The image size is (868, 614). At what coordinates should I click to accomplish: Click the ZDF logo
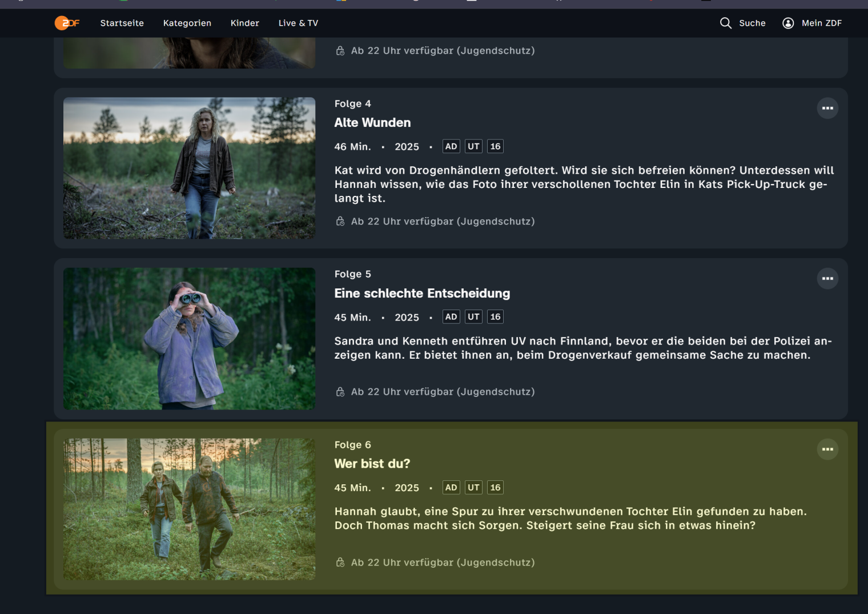tap(67, 23)
